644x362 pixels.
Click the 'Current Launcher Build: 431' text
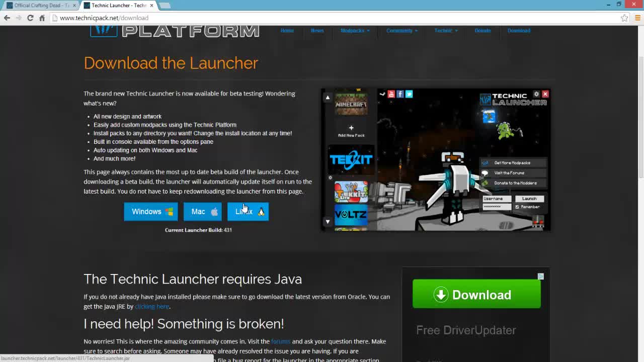click(x=198, y=230)
